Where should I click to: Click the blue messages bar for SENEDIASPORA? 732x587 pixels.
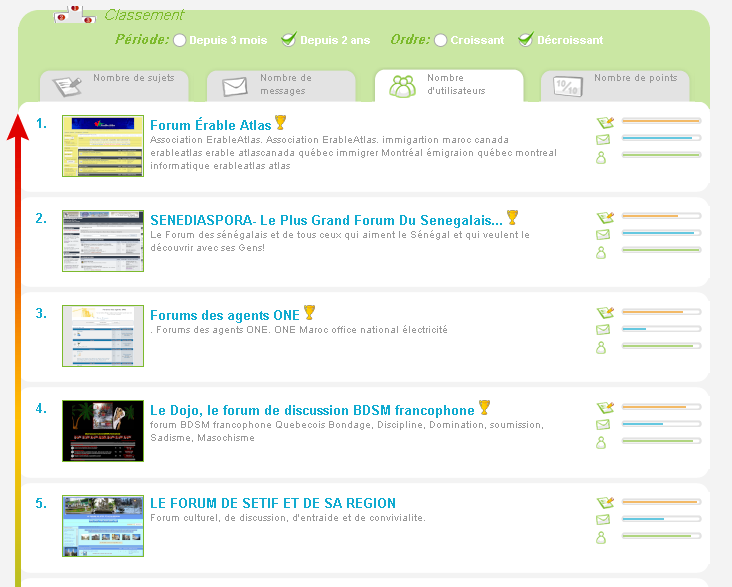662,233
